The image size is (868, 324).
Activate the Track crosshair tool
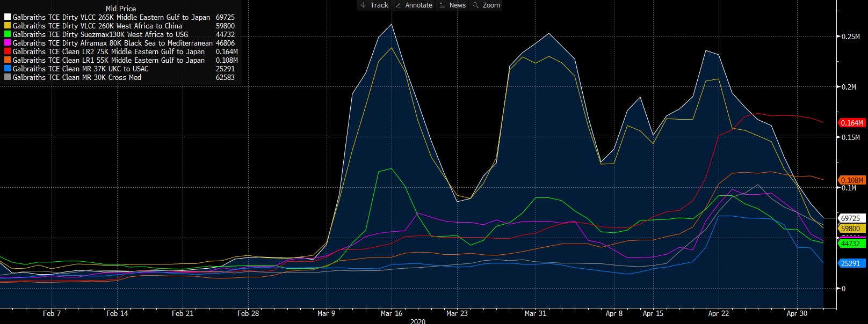coord(374,5)
